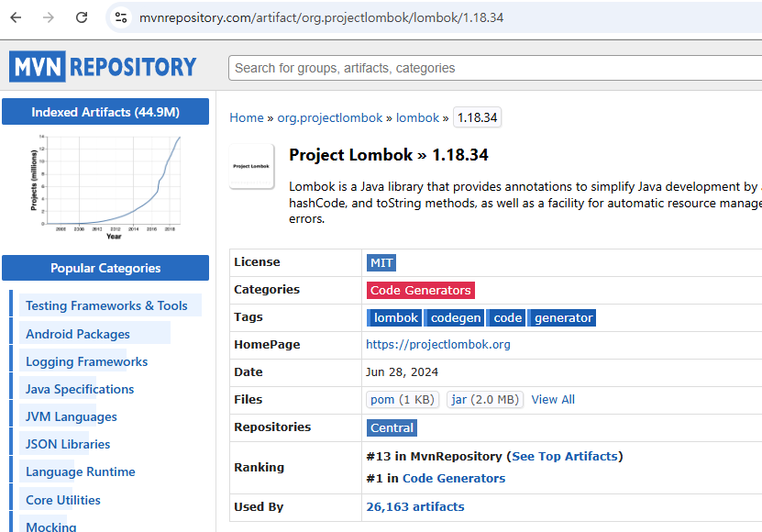Click the Repositories row label
Screen dimensions: 762x532
[x=272, y=427]
